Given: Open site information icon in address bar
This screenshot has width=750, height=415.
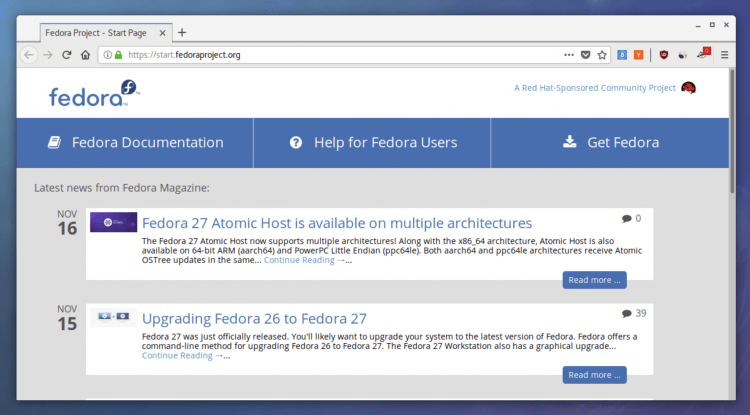Looking at the screenshot, I should pyautogui.click(x=108, y=55).
